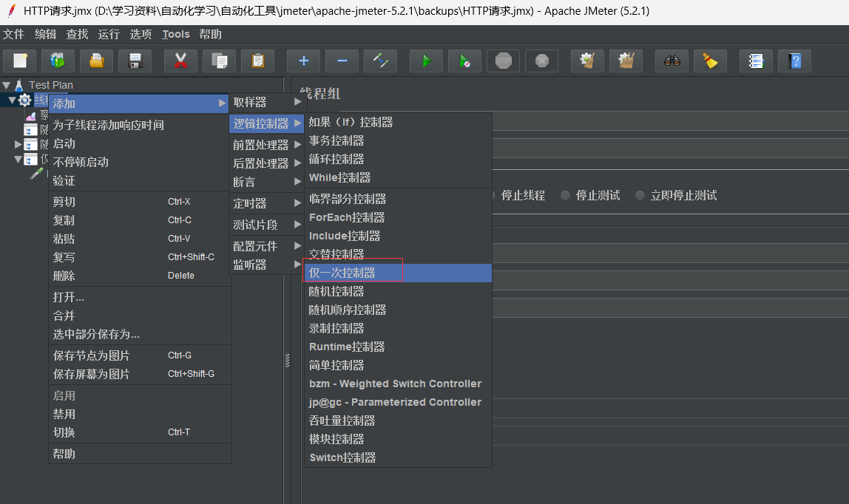The image size is (849, 504).
Task: Click 为子线程添加响应时间 entry
Action: 141,125
